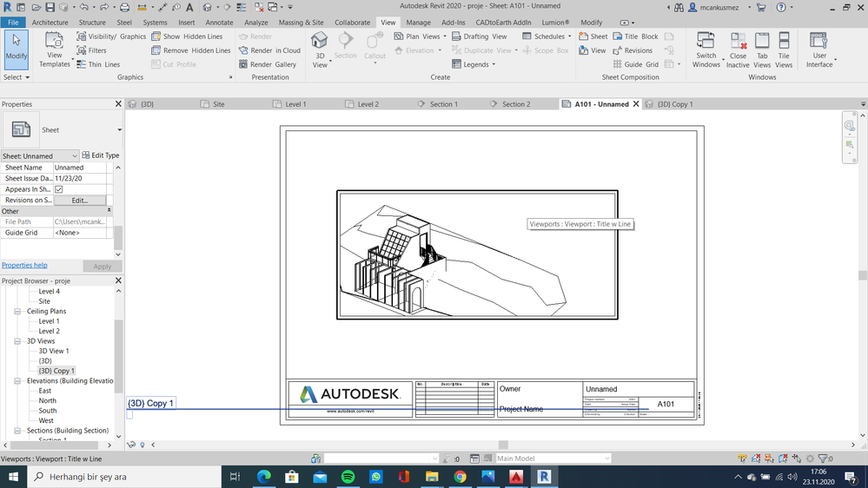Collapse 3D Views tree node
Screen dimensions: 868x488
tap(17, 341)
